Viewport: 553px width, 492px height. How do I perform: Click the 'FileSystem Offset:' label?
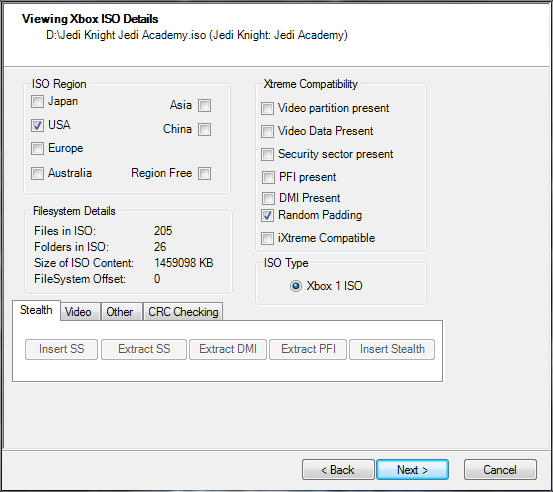click(x=80, y=279)
